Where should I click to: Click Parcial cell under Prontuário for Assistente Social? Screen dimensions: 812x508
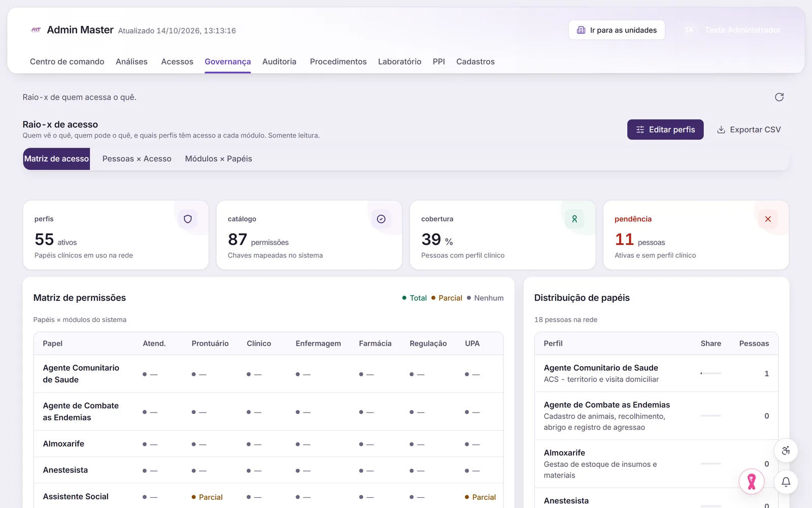click(x=207, y=497)
